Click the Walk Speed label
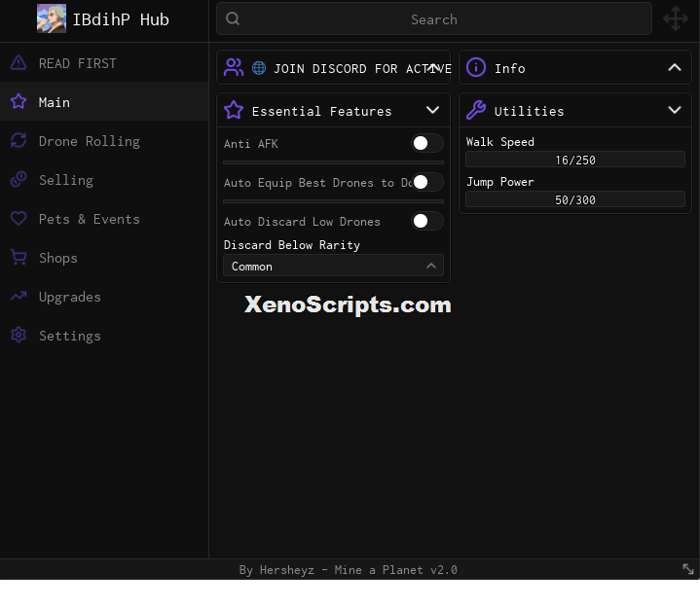 click(500, 142)
